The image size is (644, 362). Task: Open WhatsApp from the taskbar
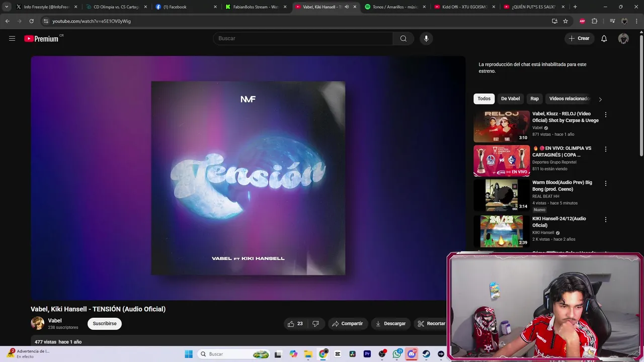tap(397, 354)
